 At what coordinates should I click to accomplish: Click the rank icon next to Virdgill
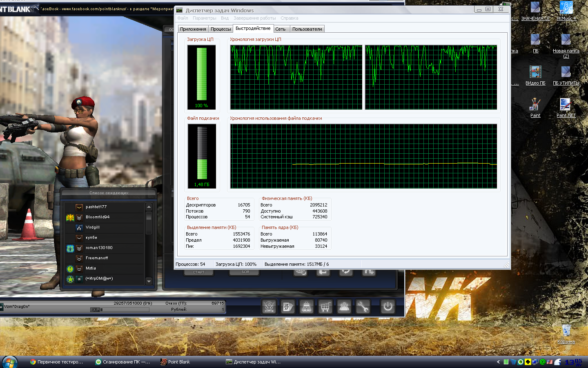(x=79, y=228)
